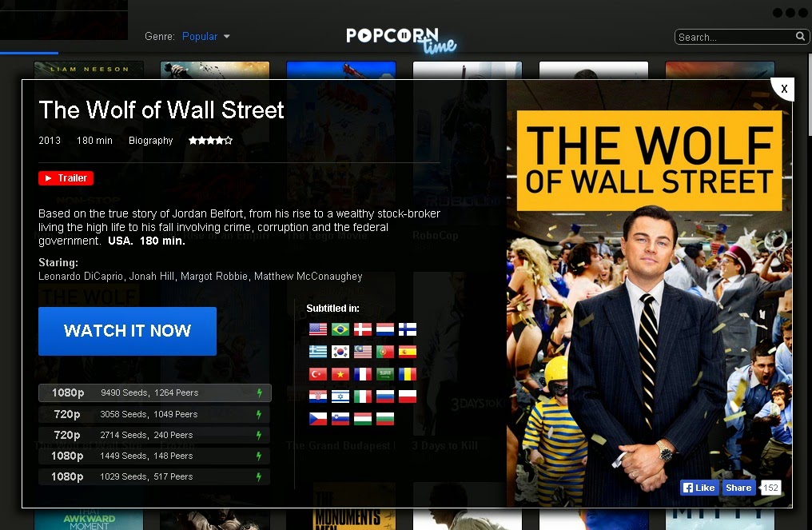Select 720p with 3058 seeds

point(154,414)
